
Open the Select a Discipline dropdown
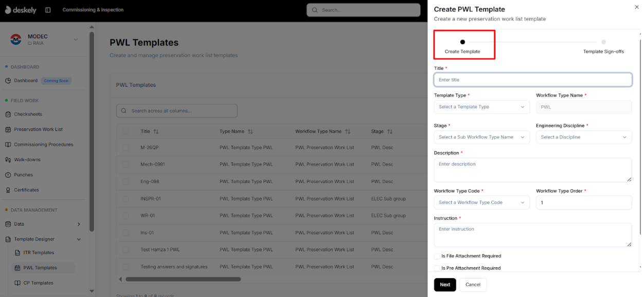[x=584, y=137]
